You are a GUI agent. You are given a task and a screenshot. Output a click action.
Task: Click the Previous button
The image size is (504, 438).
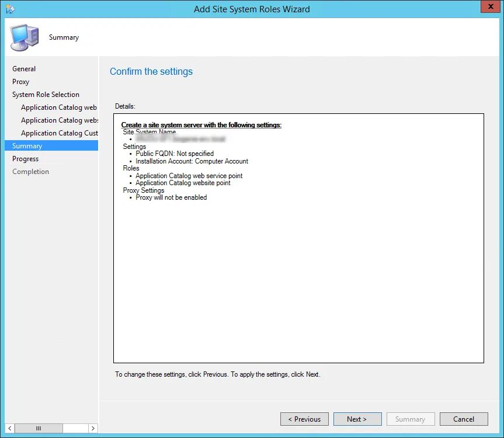point(304,419)
